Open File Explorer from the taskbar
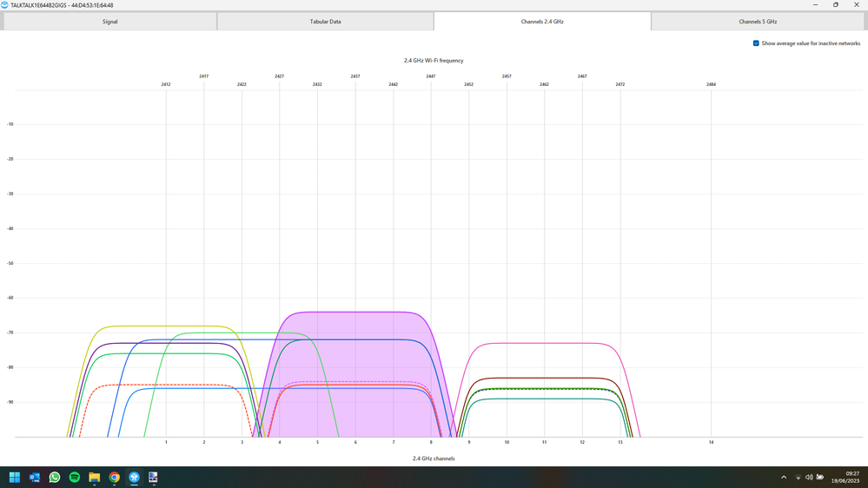Screen dimensions: 868x488 point(95,478)
